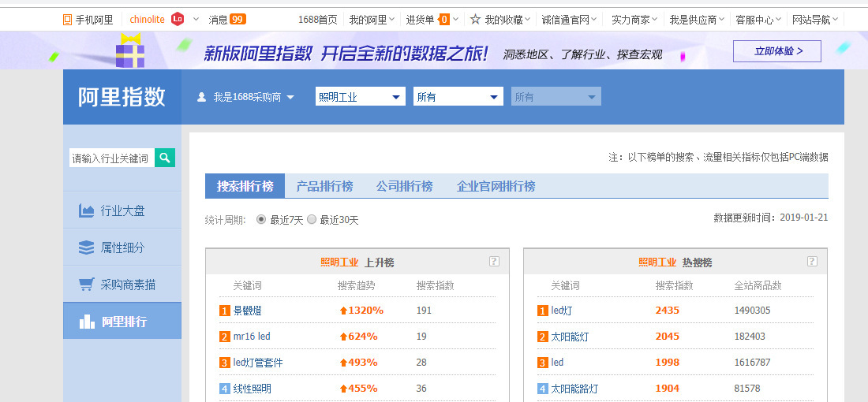Open 阿里排行 in the sidebar

(122, 322)
